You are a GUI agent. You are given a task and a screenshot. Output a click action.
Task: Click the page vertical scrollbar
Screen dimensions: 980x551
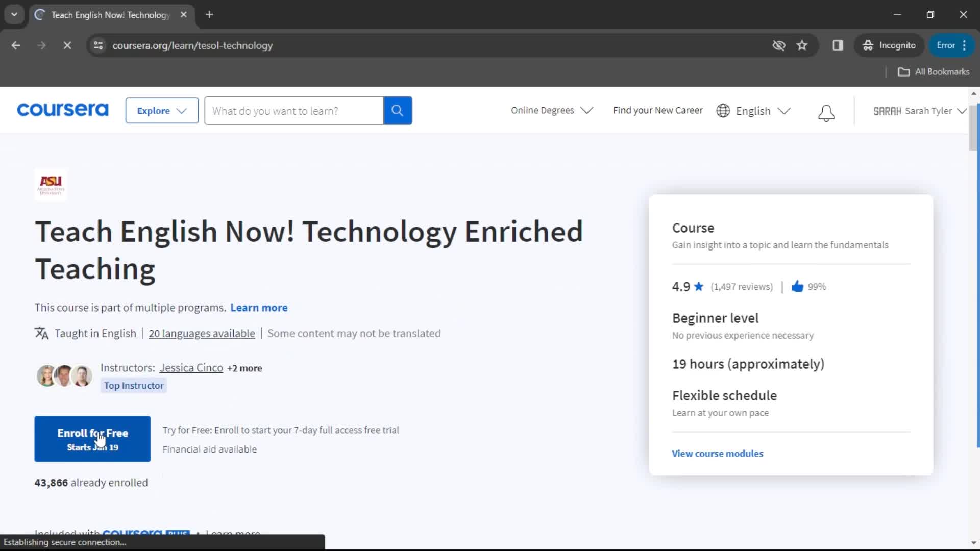click(973, 128)
